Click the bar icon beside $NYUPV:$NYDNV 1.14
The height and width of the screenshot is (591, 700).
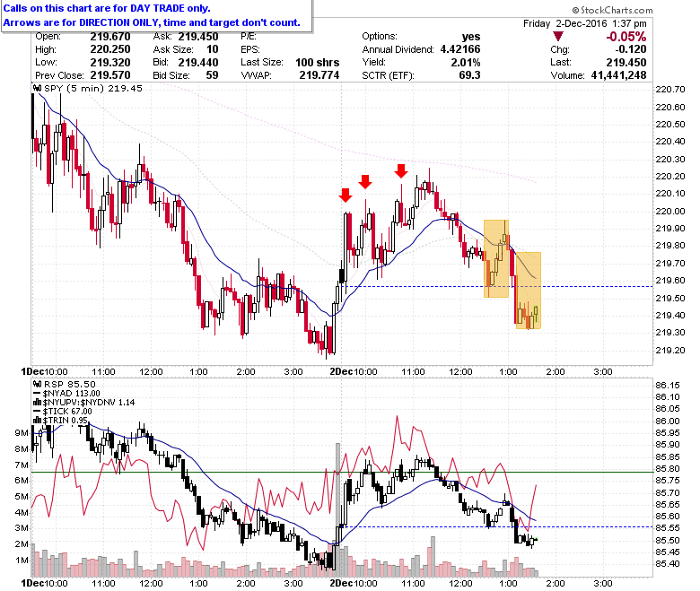pos(38,403)
